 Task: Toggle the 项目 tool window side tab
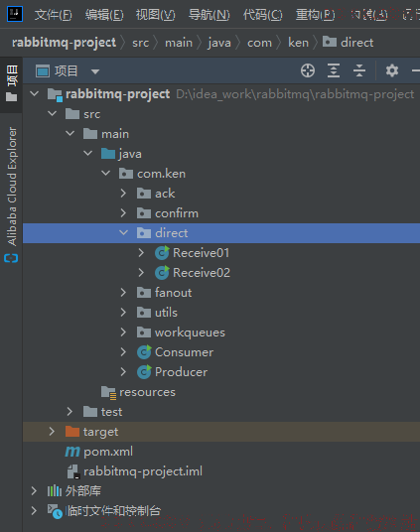[12, 83]
